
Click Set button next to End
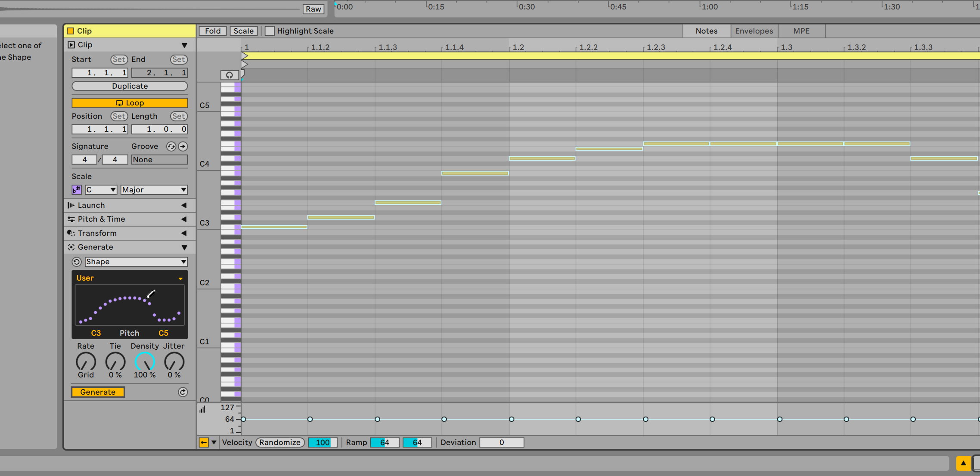coord(179,59)
